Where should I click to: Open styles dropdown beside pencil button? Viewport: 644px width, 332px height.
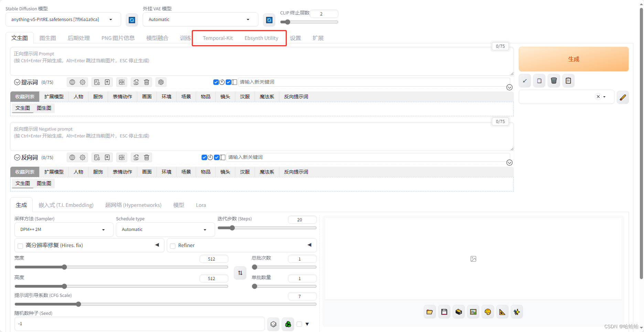click(567, 97)
